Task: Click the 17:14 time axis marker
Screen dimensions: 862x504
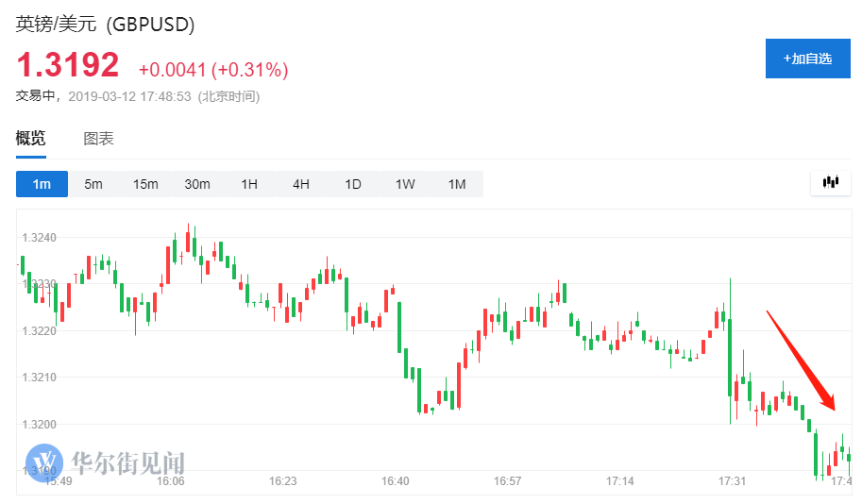Action: [x=620, y=481]
